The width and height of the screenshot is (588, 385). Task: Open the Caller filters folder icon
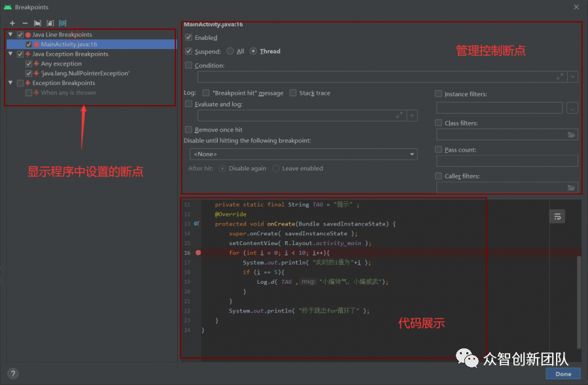571,188
